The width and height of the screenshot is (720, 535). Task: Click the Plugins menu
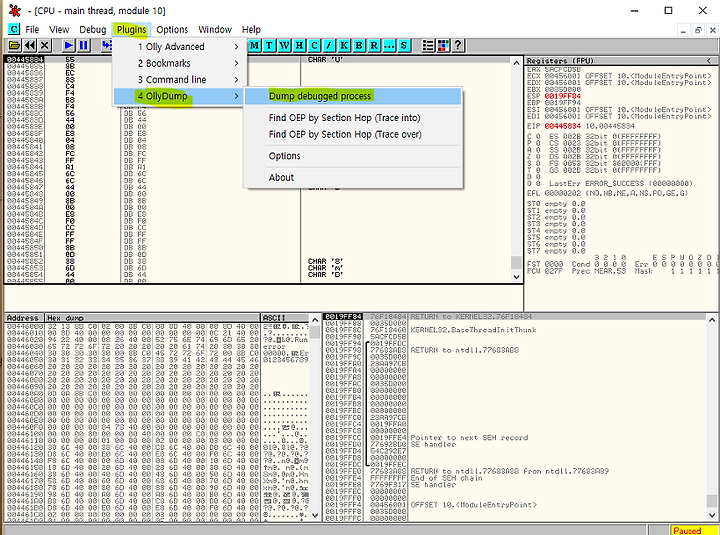coord(131,29)
